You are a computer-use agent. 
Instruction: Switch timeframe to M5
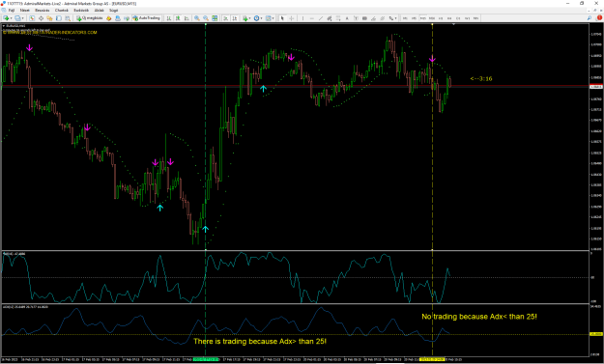414,18
